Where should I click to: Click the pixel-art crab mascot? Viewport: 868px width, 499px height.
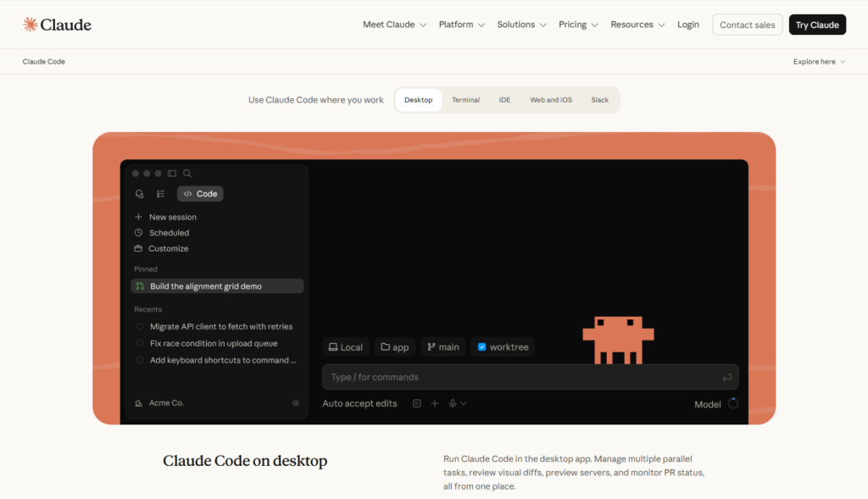click(618, 340)
